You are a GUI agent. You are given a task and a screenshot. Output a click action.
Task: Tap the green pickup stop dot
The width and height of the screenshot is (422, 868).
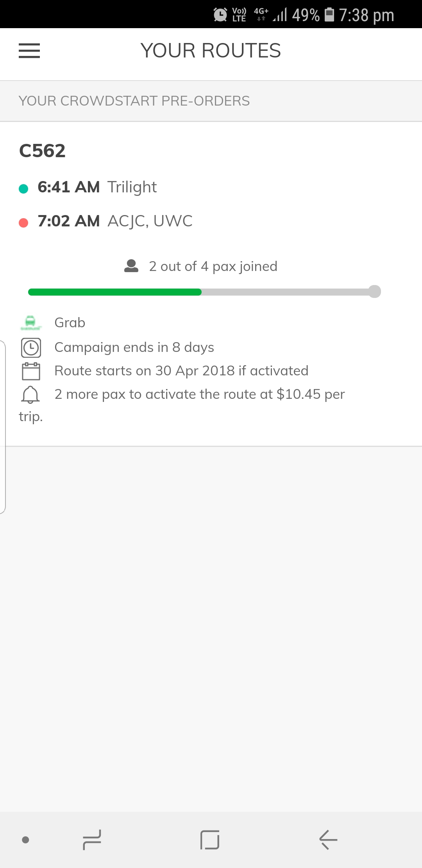click(23, 189)
